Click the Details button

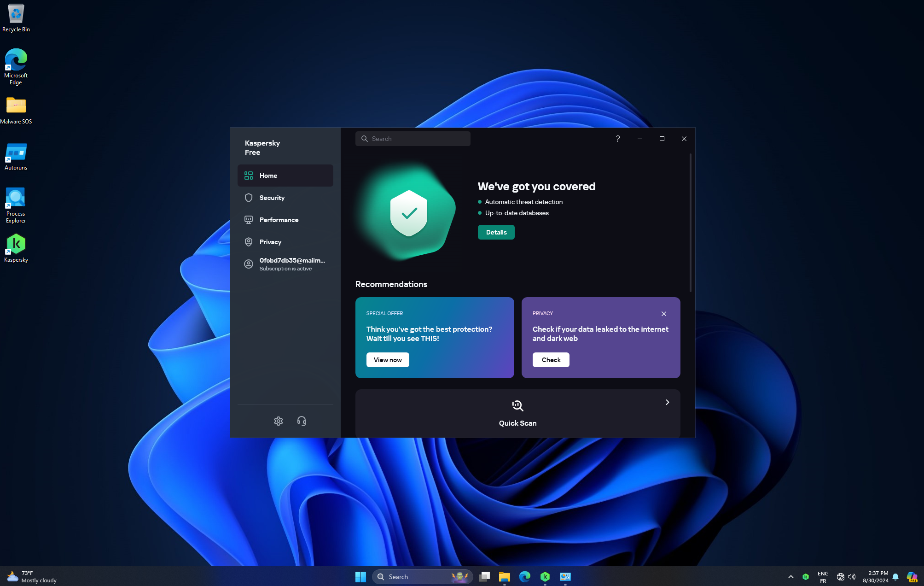[x=496, y=232]
